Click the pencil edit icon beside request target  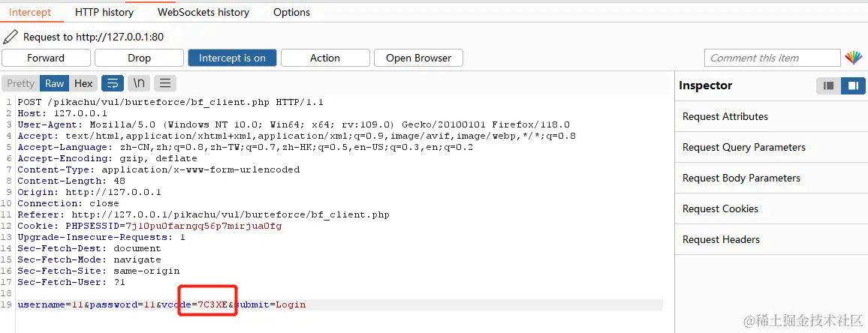[x=11, y=36]
